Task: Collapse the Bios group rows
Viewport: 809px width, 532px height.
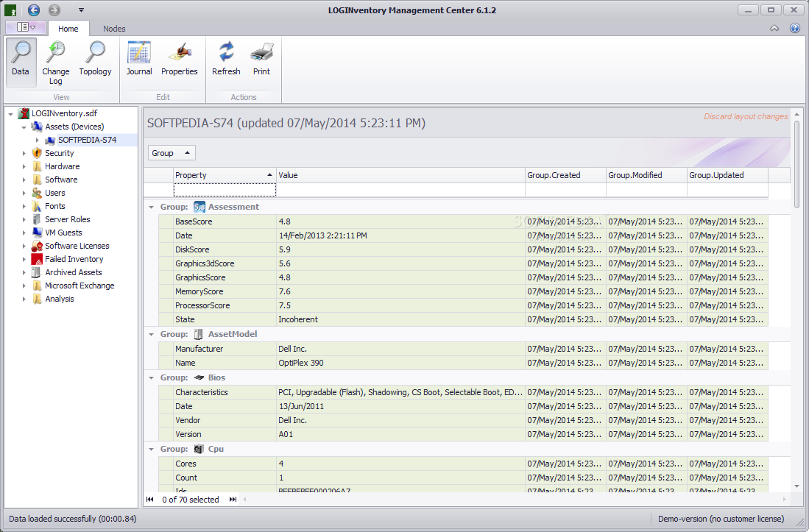Action: point(151,377)
